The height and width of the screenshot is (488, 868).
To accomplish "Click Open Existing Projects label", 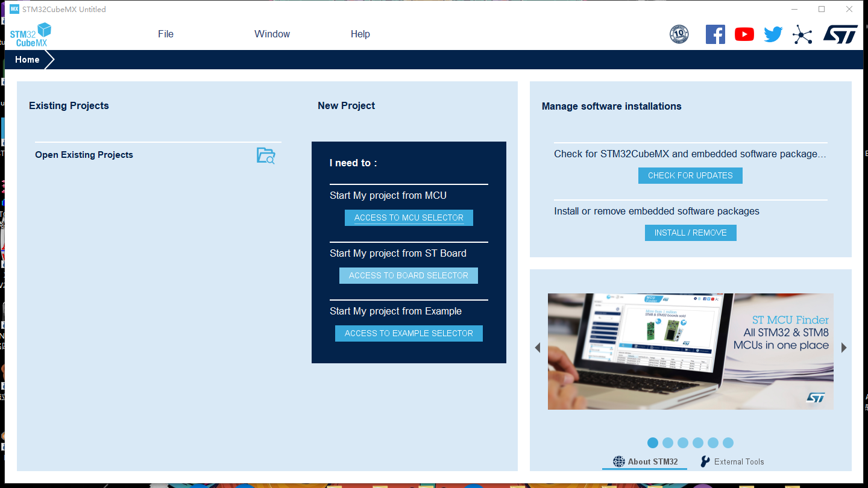I will 84,155.
